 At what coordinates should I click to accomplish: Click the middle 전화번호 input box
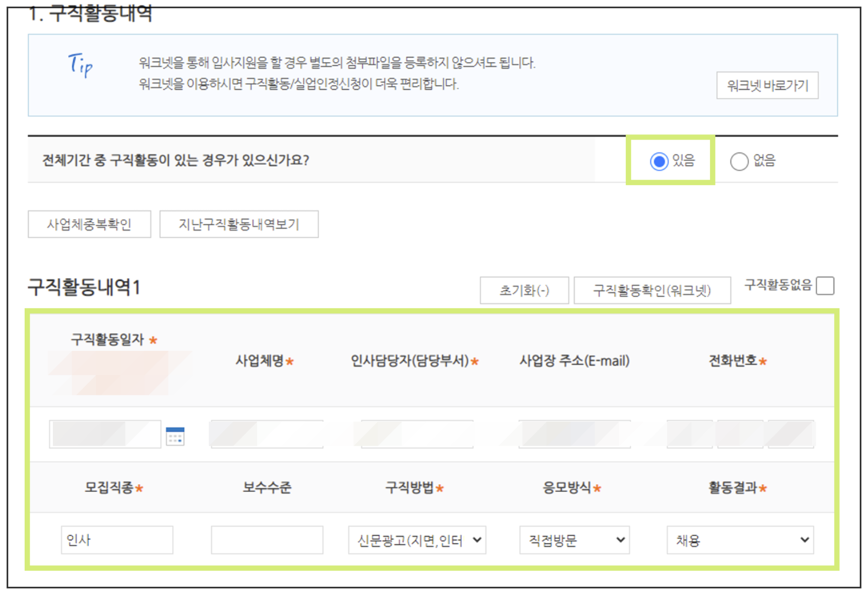tap(740, 434)
